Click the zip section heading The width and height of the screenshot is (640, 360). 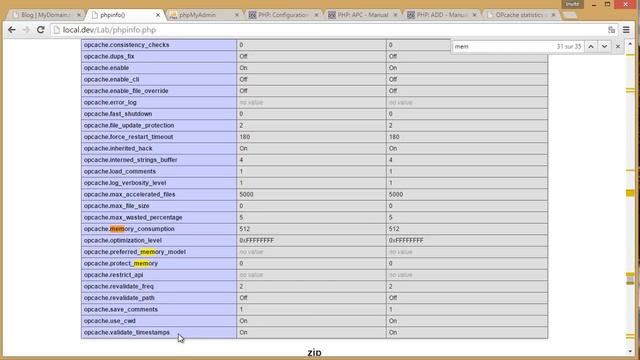click(314, 352)
